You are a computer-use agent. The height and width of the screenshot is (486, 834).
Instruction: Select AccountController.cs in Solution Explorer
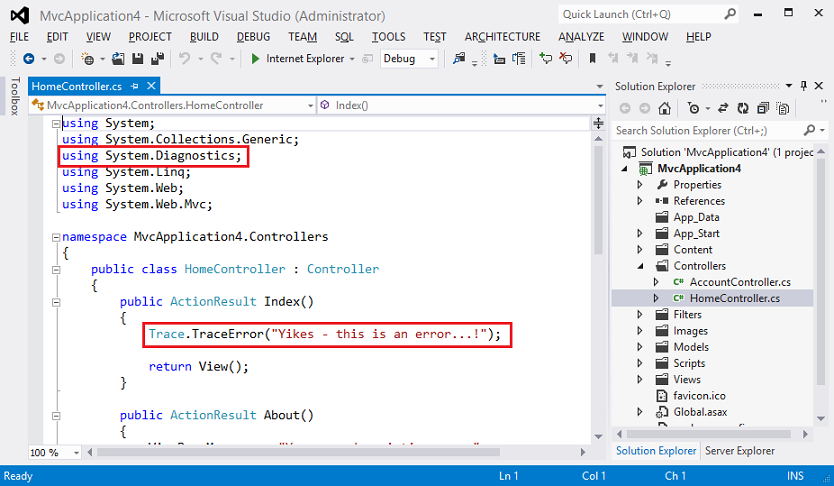740,282
